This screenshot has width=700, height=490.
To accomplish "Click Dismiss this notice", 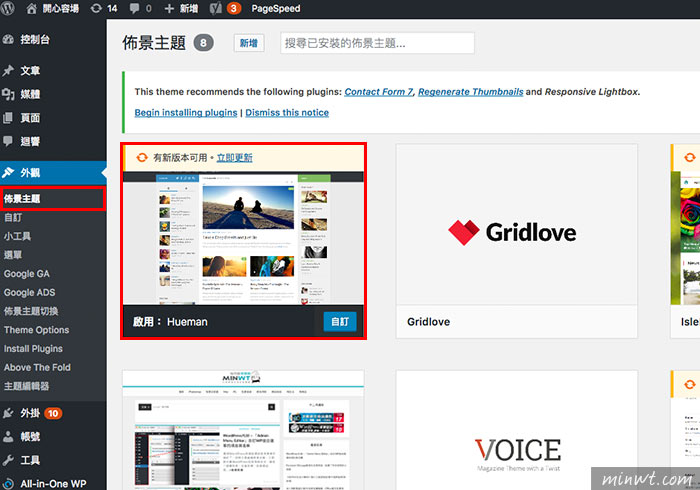I will tap(287, 112).
